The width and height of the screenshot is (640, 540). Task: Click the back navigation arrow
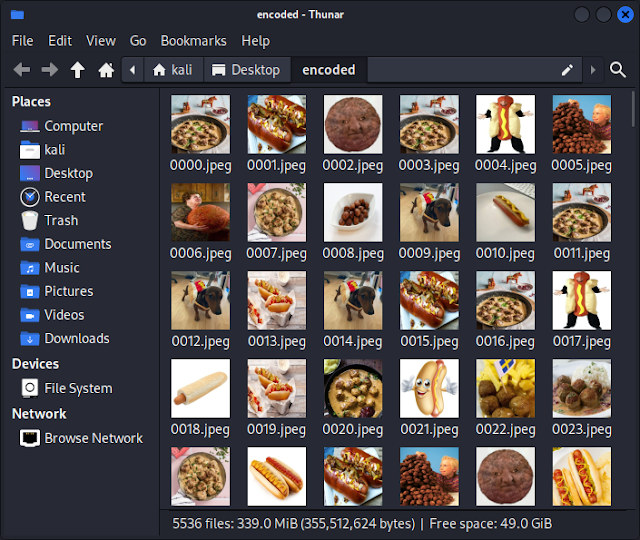21,70
